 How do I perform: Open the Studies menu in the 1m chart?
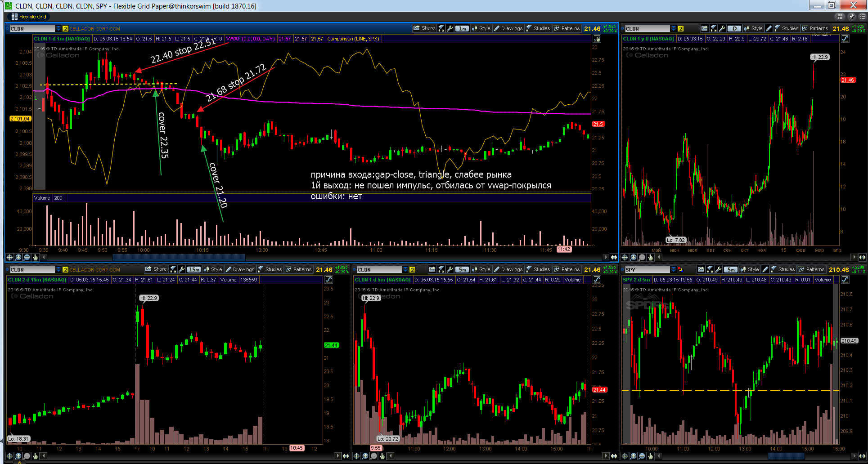click(x=538, y=28)
